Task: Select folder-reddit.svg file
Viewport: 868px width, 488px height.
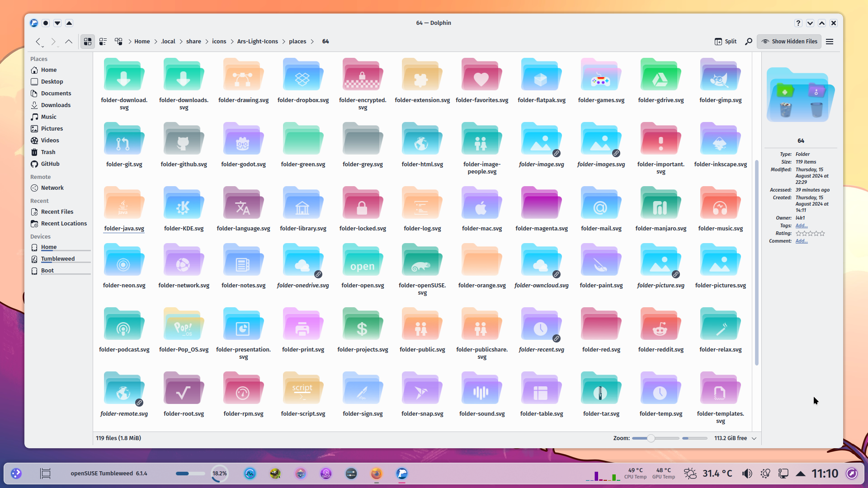Action: click(x=660, y=331)
